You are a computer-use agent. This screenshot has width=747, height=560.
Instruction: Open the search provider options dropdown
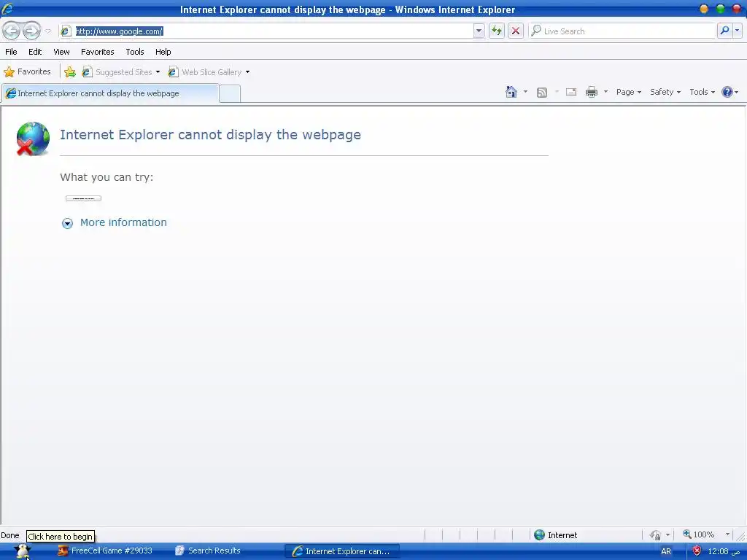(x=737, y=31)
